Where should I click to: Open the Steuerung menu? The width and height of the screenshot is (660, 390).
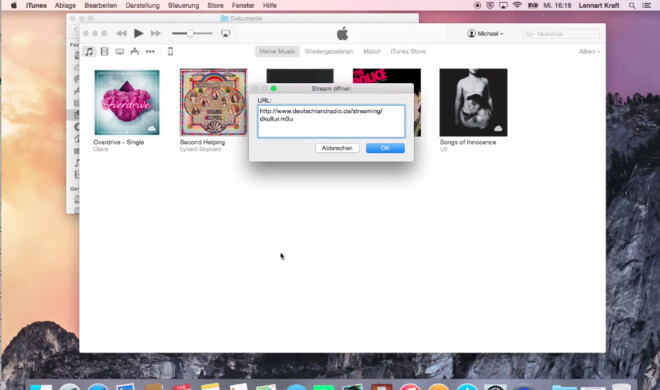184,5
